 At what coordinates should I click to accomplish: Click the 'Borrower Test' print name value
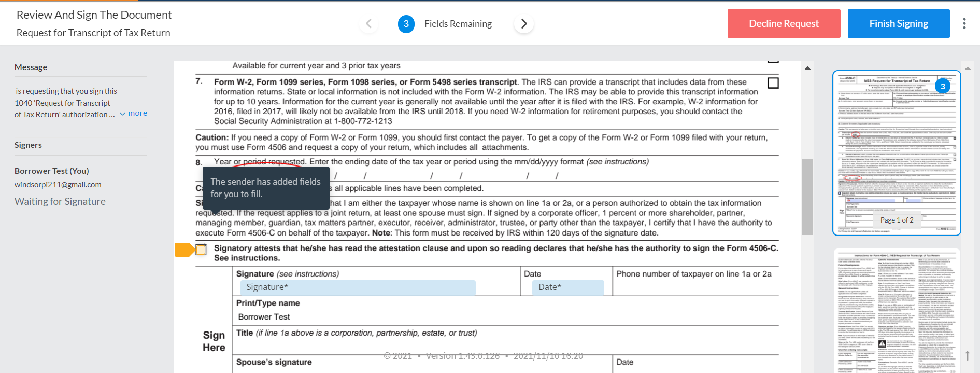tap(264, 317)
